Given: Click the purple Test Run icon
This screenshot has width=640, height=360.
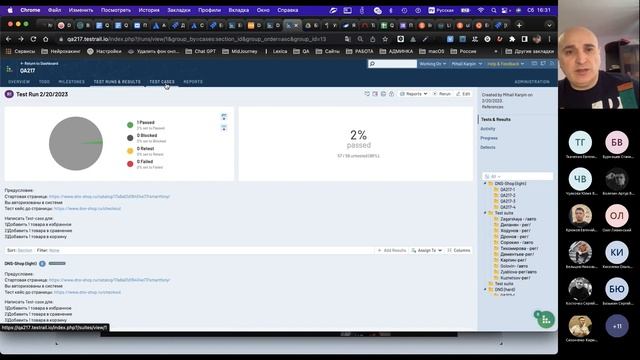Looking at the screenshot, I should point(9,94).
